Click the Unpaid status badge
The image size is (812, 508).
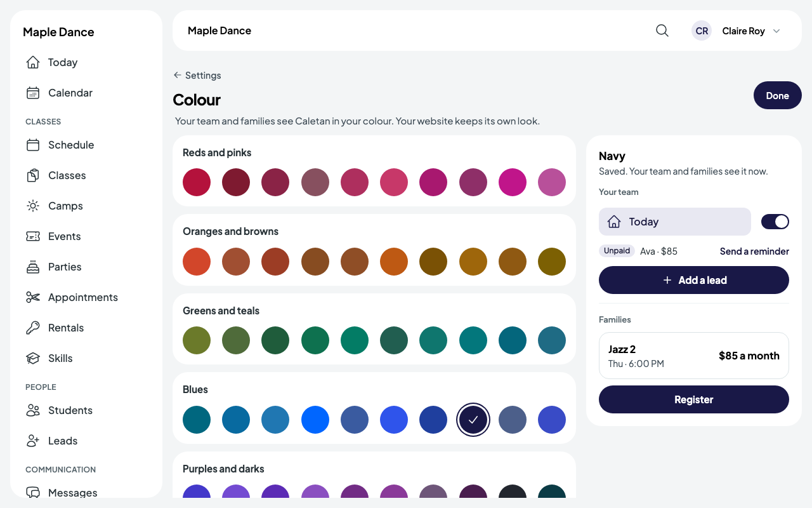click(x=617, y=251)
